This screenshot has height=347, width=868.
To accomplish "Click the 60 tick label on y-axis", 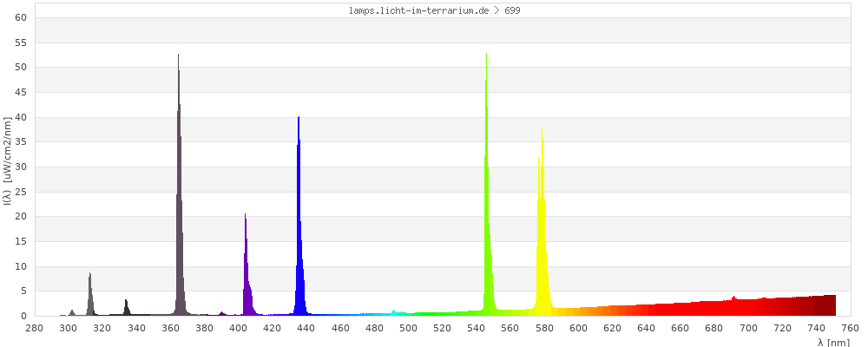I will click(x=22, y=17).
